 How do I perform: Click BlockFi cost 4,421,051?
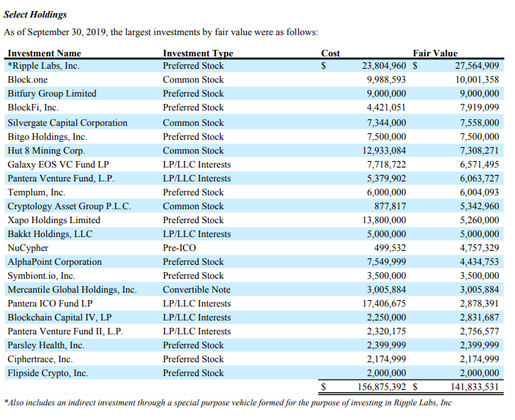[386, 108]
